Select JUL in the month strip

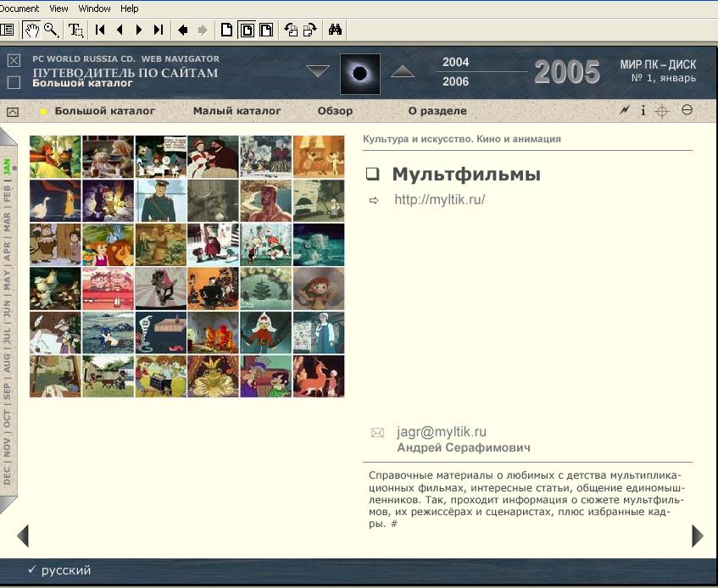(x=7, y=336)
